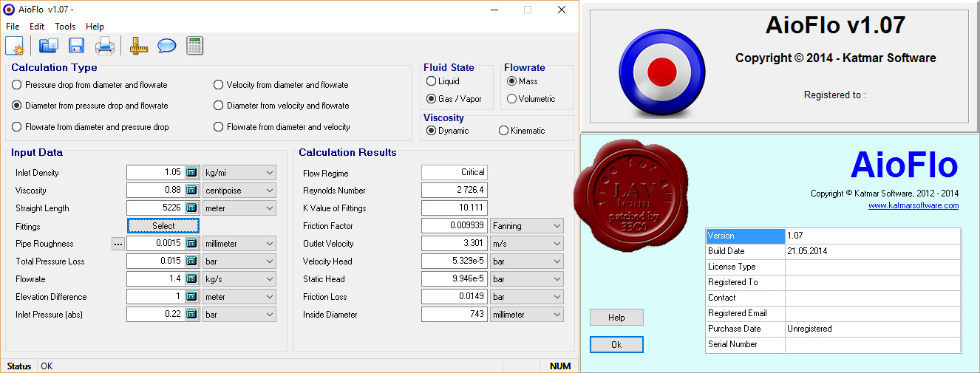The width and height of the screenshot is (980, 373).
Task: Open Straight Length unit dropdown
Action: pyautogui.click(x=239, y=208)
